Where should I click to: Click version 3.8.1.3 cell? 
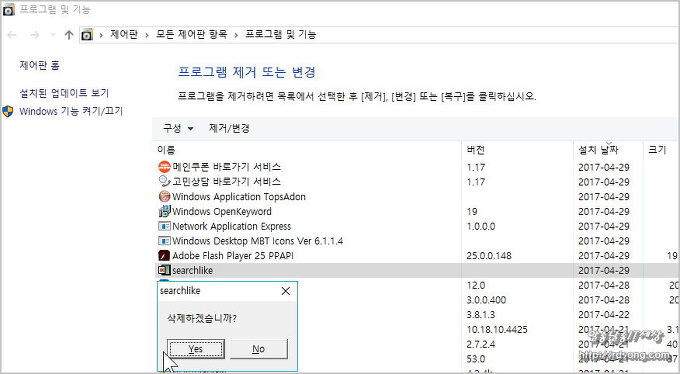[x=481, y=315]
